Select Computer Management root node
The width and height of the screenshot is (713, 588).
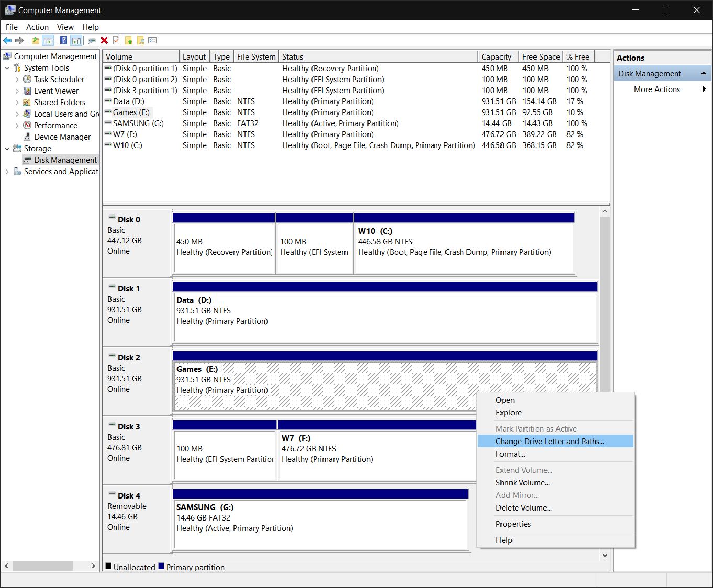[55, 56]
